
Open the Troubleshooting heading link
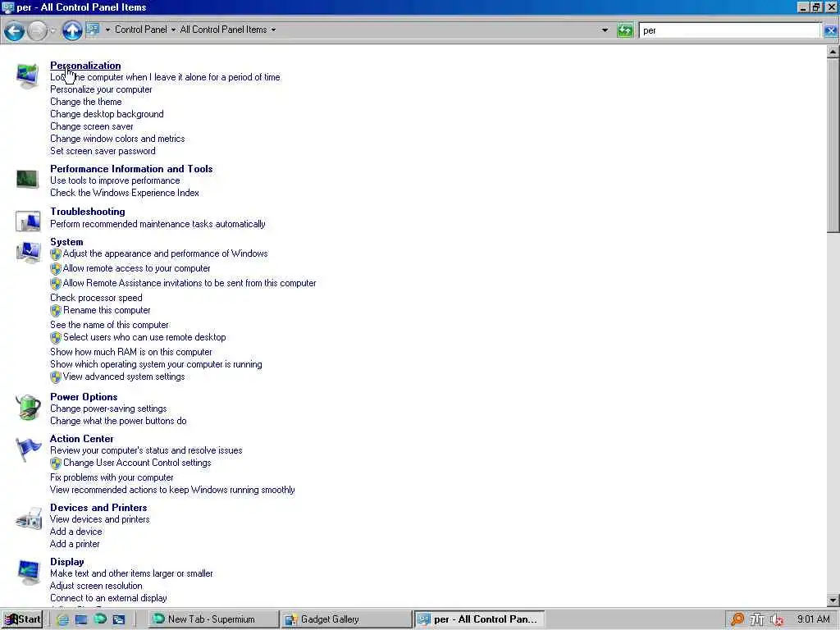tap(87, 212)
